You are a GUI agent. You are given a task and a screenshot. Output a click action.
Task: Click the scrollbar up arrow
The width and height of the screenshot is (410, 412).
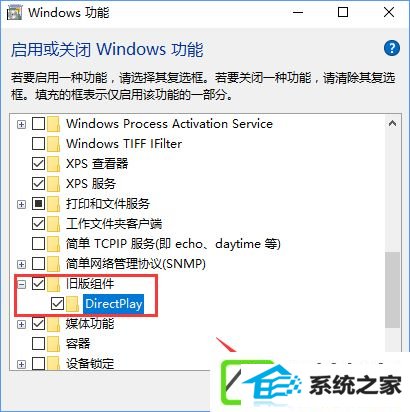coord(392,124)
